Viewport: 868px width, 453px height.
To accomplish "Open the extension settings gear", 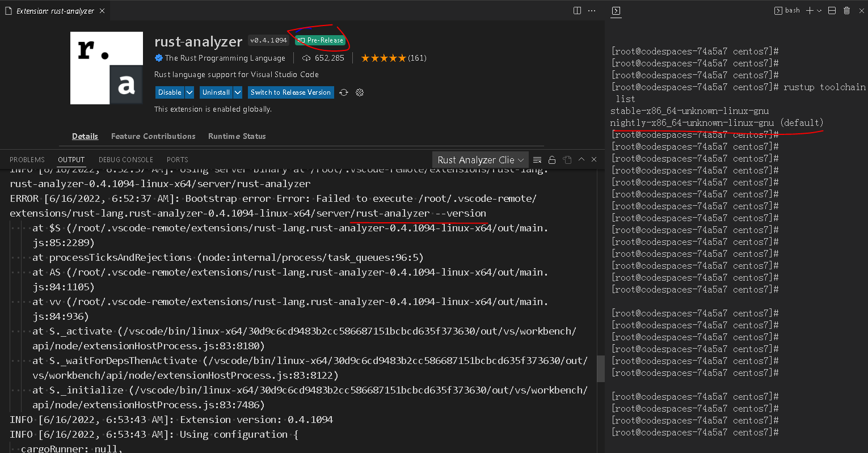I will 360,92.
